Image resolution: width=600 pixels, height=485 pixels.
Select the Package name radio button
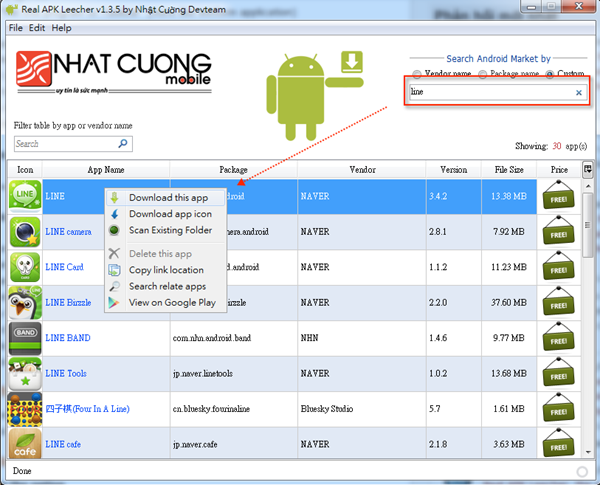pyautogui.click(x=483, y=73)
